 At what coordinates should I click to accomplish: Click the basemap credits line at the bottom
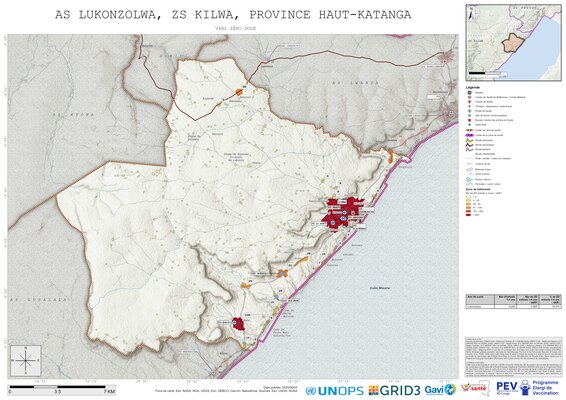[226, 391]
